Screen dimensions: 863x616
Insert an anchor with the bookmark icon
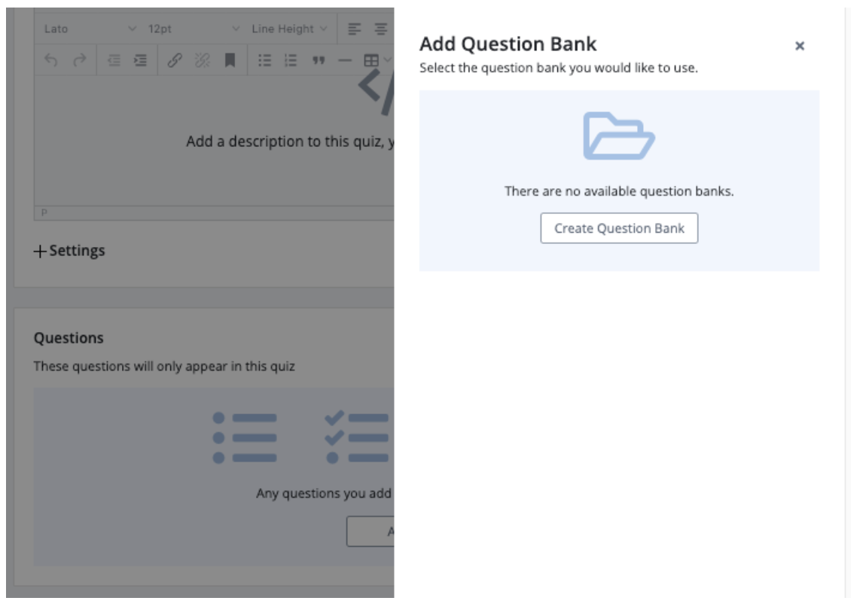tap(230, 61)
